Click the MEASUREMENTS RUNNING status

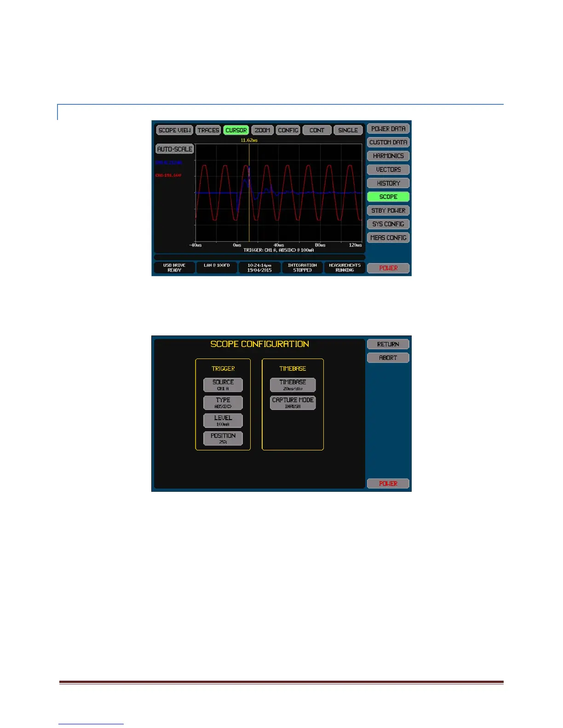pos(345,267)
